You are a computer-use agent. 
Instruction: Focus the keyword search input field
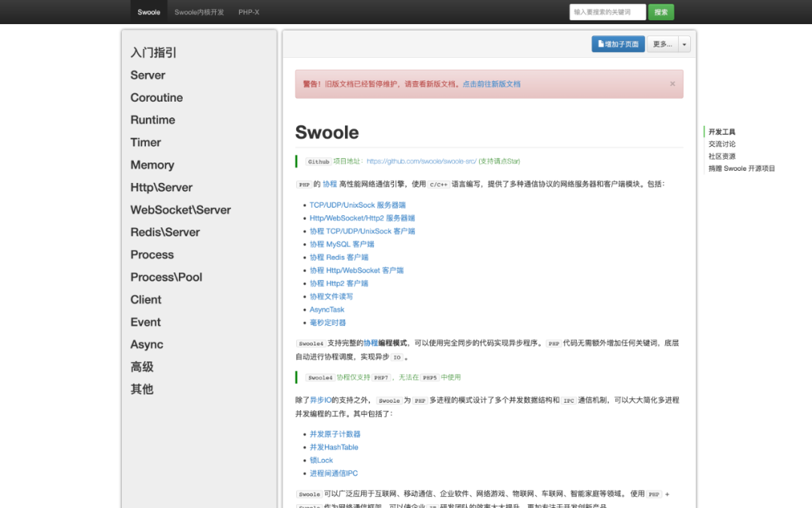click(x=607, y=12)
